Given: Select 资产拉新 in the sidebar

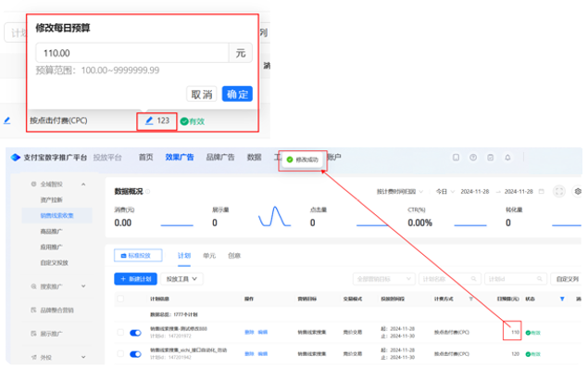Looking at the screenshot, I should [52, 199].
